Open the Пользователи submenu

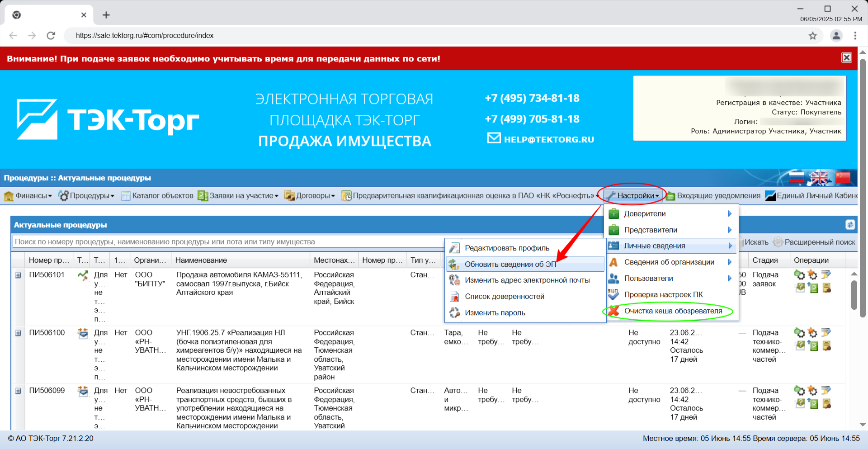pyautogui.click(x=671, y=279)
